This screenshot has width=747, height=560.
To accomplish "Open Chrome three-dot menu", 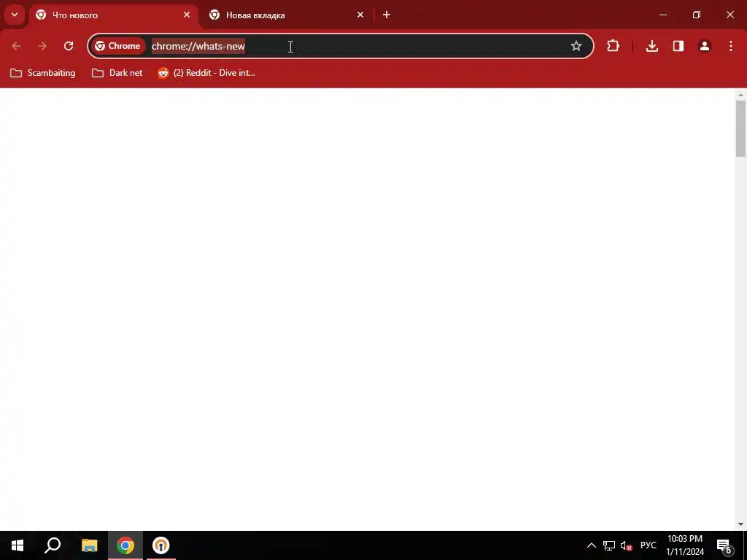I will (x=731, y=46).
